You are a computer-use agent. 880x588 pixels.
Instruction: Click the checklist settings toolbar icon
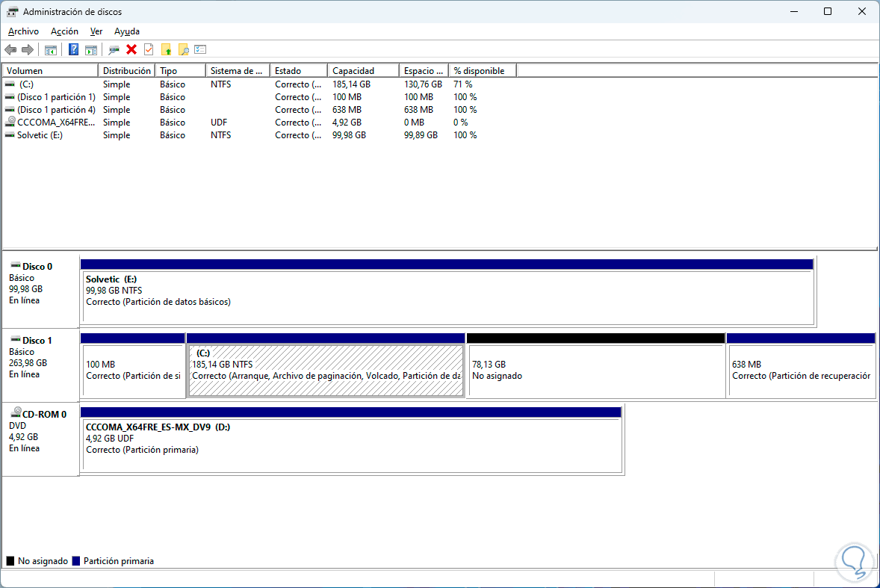click(x=200, y=49)
